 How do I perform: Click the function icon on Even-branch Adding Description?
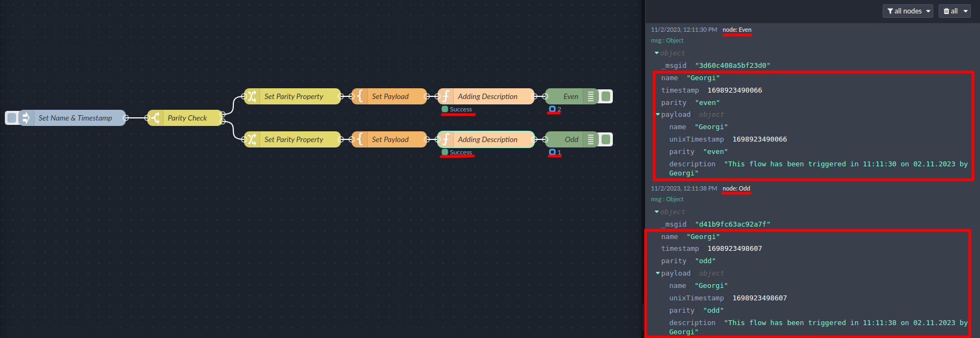(446, 96)
